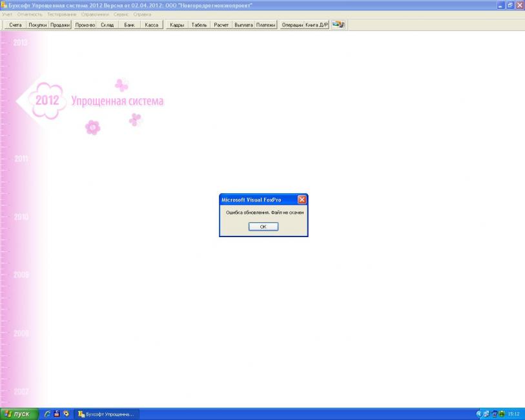This screenshot has width=525, height=420.
Task: Expand hidden system tray icons arrow
Action: coord(479,414)
